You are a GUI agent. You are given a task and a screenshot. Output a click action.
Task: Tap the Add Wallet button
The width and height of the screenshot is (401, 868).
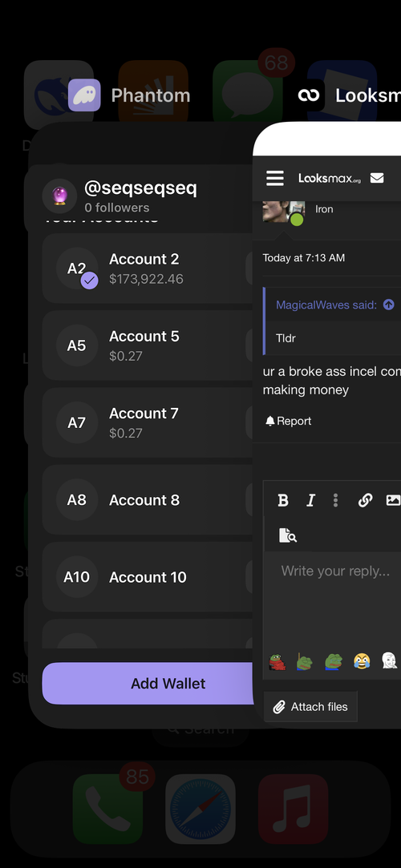pos(148,684)
